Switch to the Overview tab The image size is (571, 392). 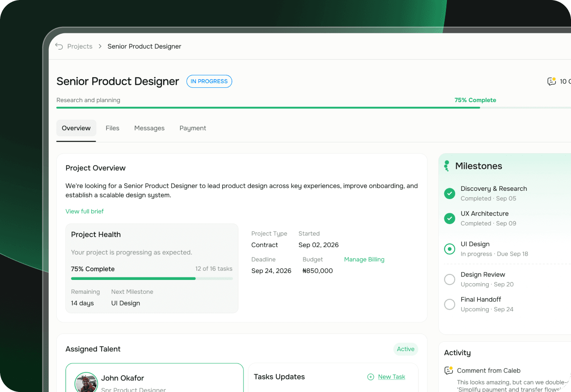point(76,128)
